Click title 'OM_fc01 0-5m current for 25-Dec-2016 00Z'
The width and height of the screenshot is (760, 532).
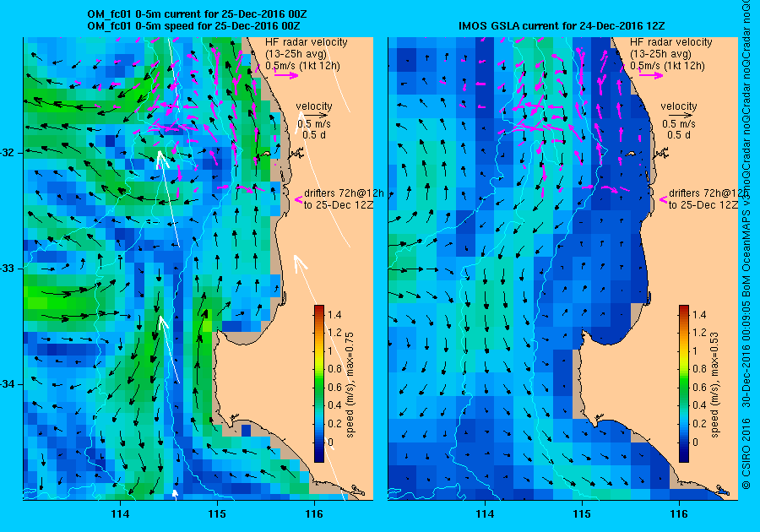click(197, 14)
